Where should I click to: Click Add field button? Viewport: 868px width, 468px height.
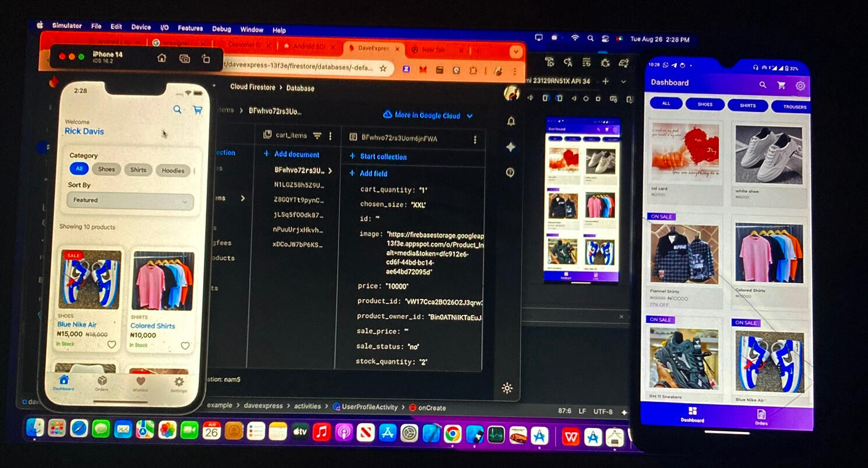click(368, 173)
